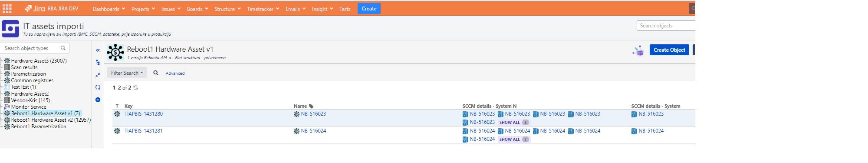
Task: Select Reboot1 Hardware Asset v2 (12957)
Action: point(51,120)
